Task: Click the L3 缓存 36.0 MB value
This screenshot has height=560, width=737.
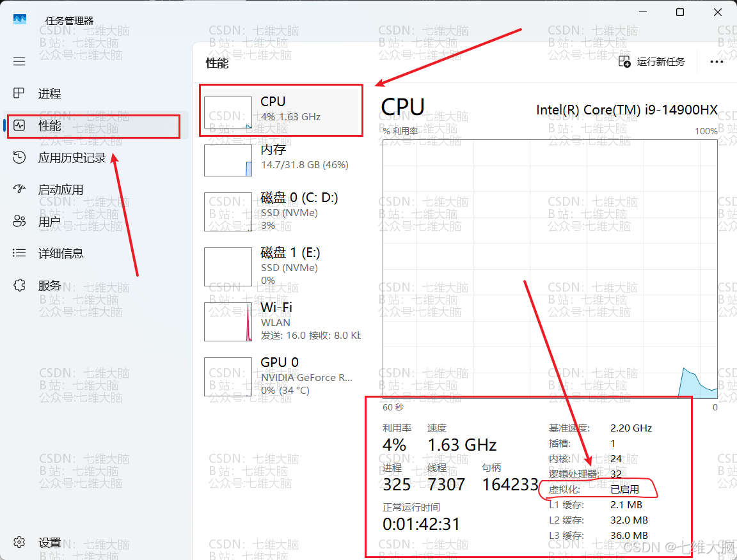Action: (x=629, y=536)
